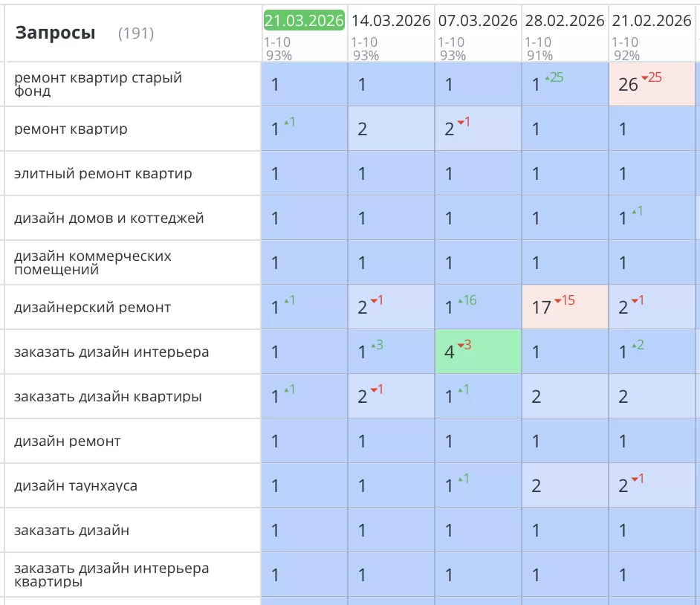Open the query 'элитный ремонт квартир'
This screenshot has height=605, width=700.
103,174
